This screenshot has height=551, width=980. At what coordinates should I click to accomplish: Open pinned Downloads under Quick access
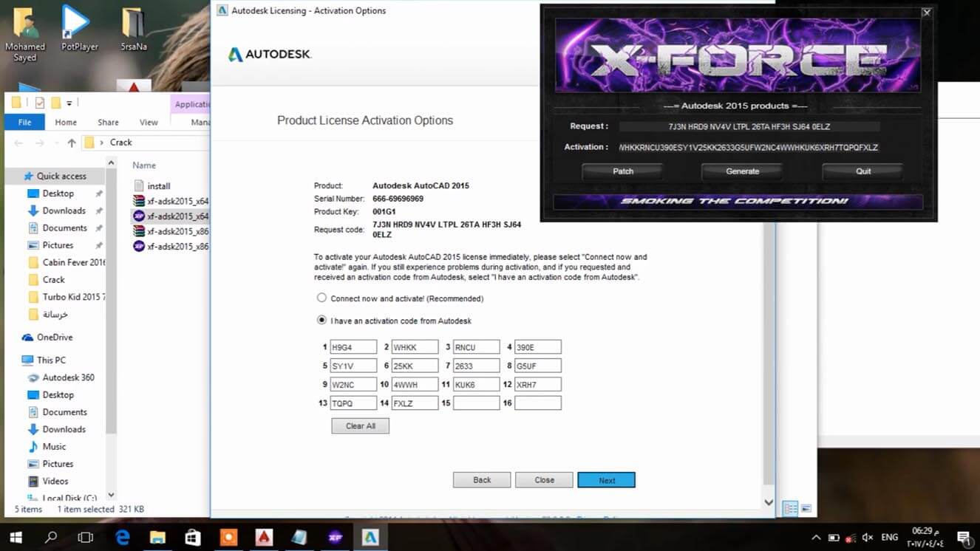point(64,211)
